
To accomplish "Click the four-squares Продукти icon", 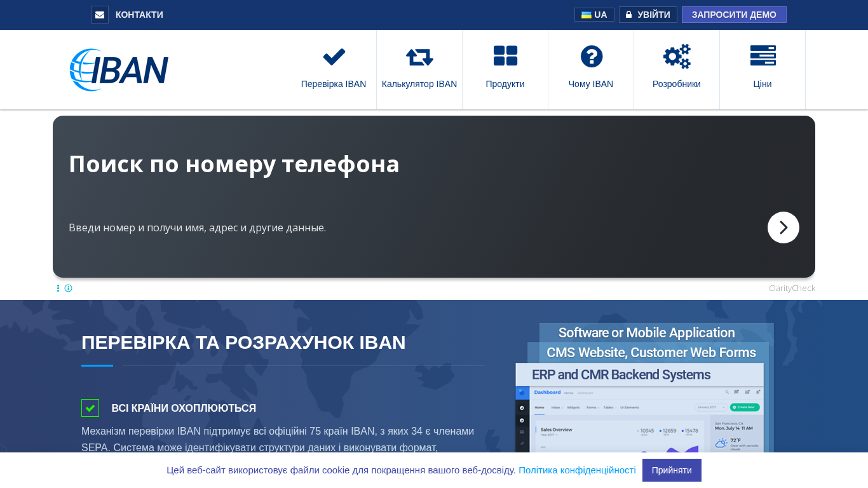I will (x=505, y=56).
